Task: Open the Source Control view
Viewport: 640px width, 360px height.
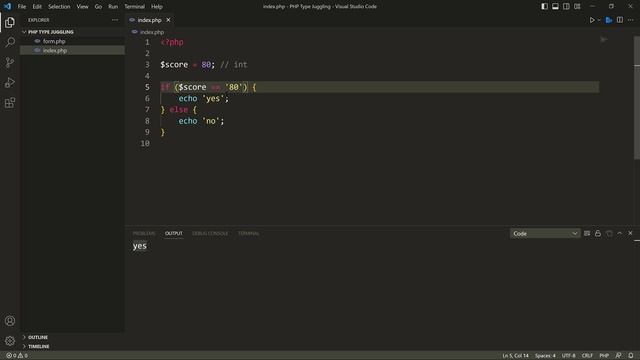Action: [x=10, y=62]
